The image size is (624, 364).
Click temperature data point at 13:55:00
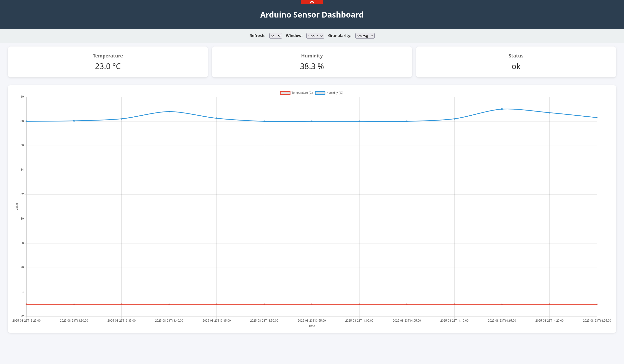pos(312,304)
